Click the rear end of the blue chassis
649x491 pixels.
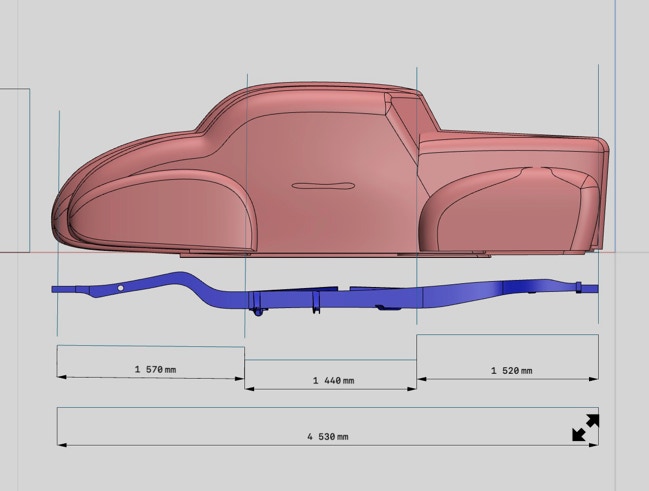[x=585, y=290]
